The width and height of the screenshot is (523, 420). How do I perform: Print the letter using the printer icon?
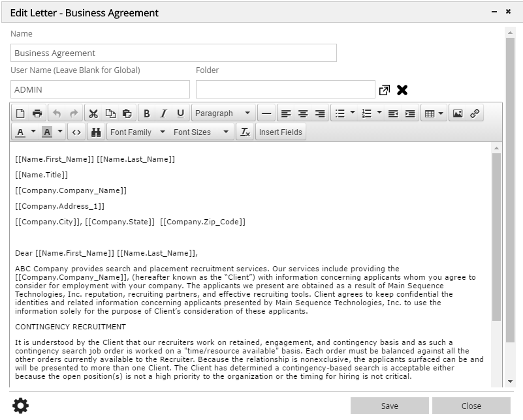(37, 113)
